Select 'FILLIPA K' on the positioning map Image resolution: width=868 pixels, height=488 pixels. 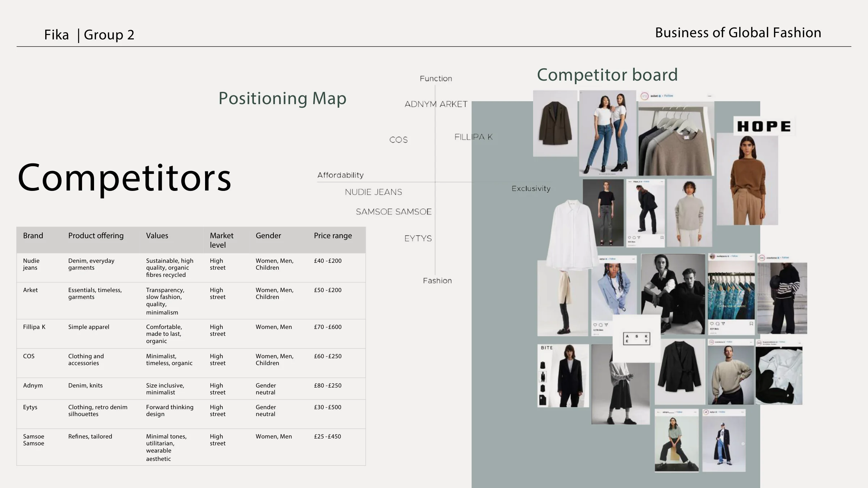click(x=473, y=137)
